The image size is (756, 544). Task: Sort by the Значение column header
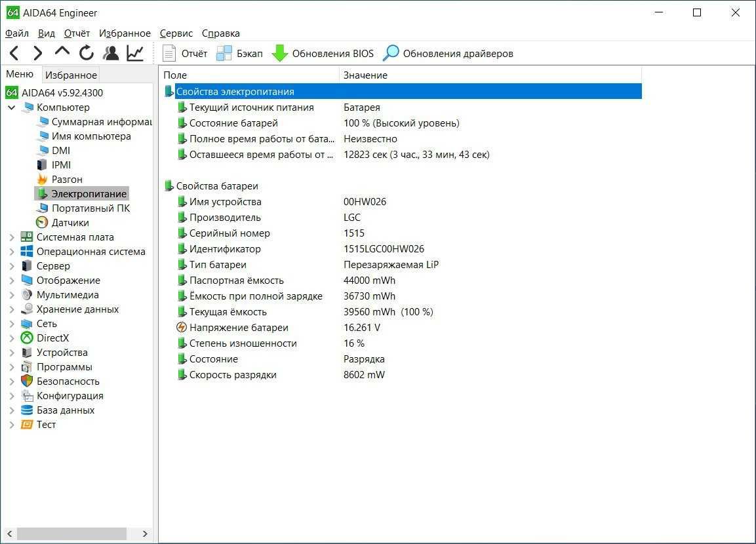[x=490, y=75]
